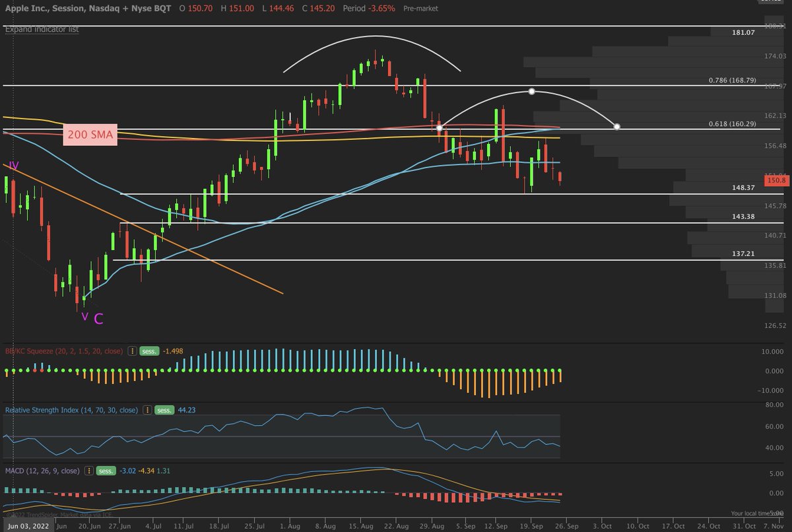Select the Relative Strength Index label
This screenshot has width=792, height=532.
pos(71,410)
